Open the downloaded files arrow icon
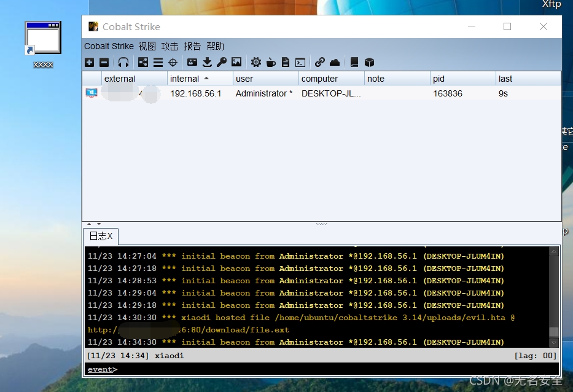 click(207, 62)
